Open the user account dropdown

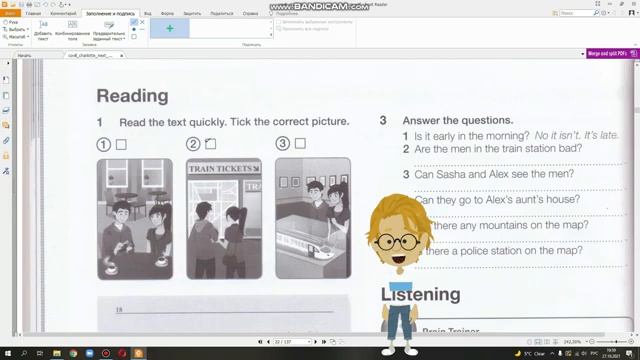click(x=633, y=13)
